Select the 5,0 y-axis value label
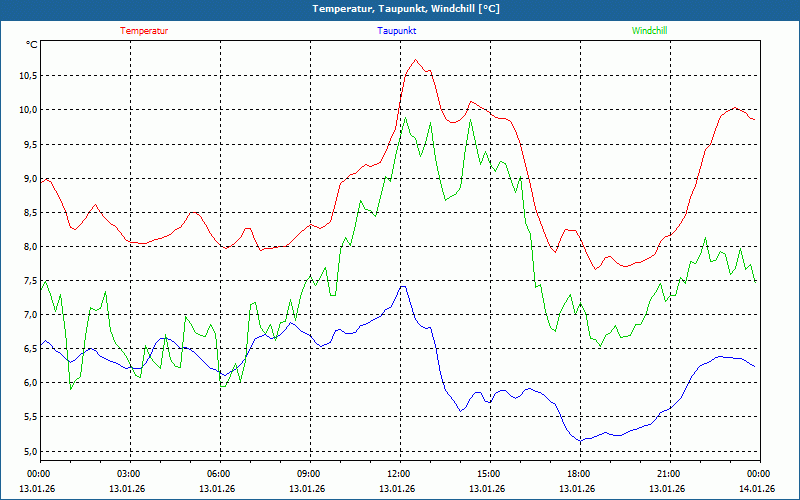 click(29, 452)
